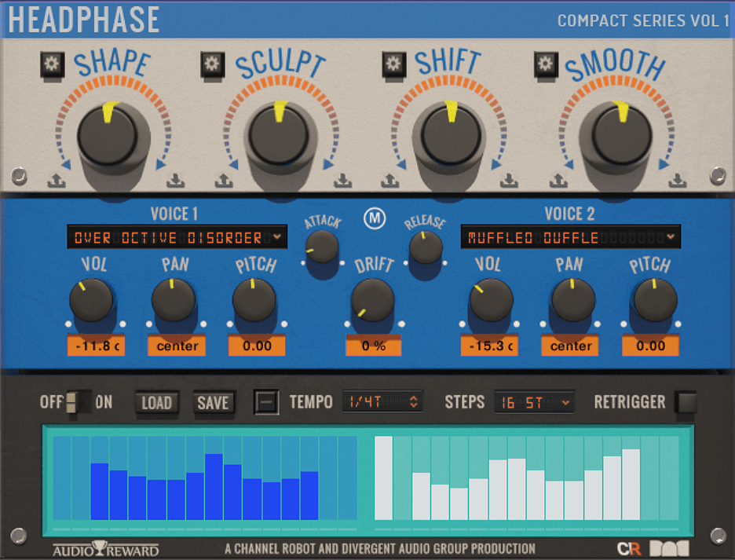735x560 pixels.
Task: Click the LOAD button
Action: (x=157, y=402)
